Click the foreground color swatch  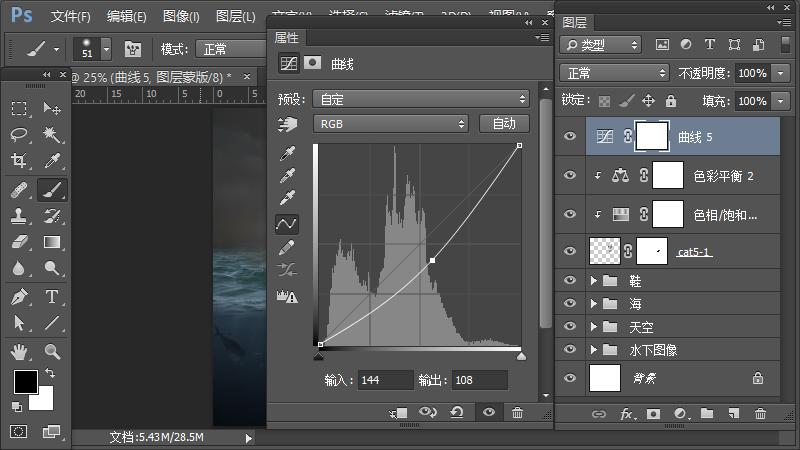coord(25,382)
